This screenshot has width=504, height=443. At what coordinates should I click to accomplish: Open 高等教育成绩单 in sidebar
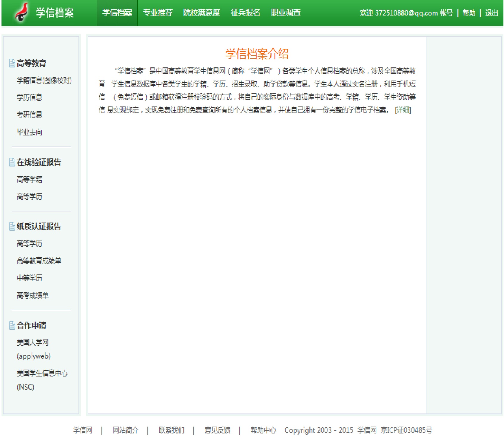pyautogui.click(x=39, y=261)
